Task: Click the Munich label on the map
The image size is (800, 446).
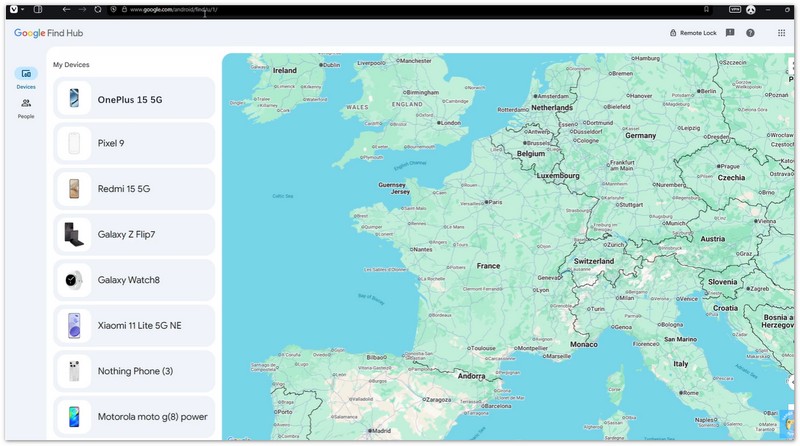Action: (674, 223)
